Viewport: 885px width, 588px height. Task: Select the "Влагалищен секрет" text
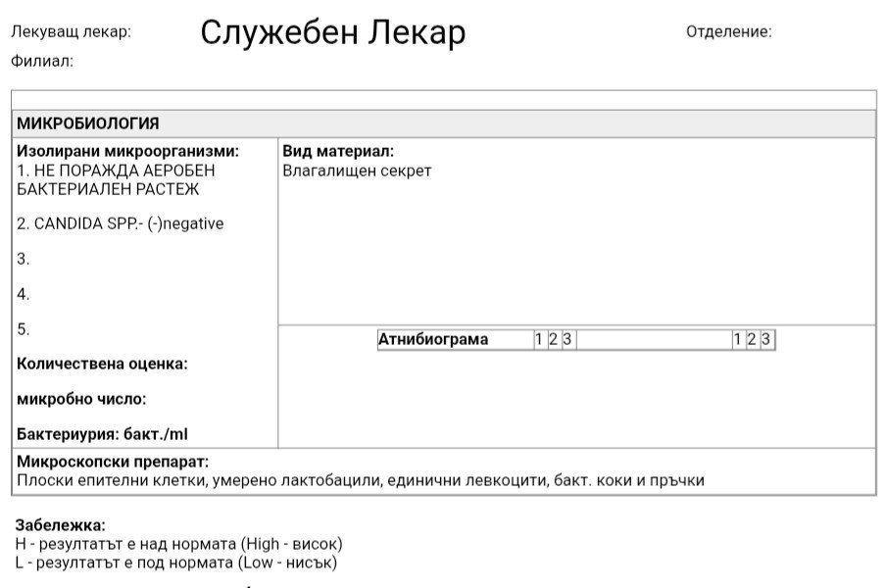pos(357,171)
